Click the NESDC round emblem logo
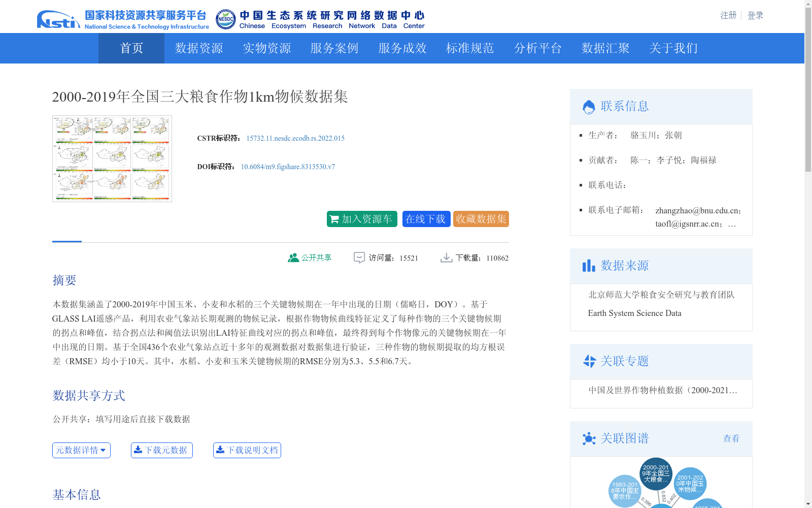Screen dimensions: 812x508 (225, 19)
